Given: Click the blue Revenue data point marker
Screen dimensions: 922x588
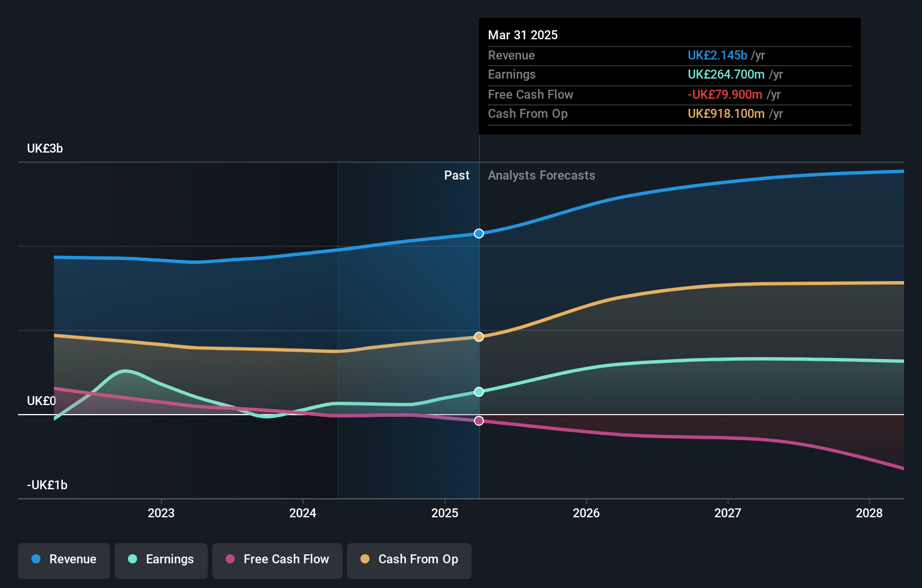Looking at the screenshot, I should pos(478,234).
